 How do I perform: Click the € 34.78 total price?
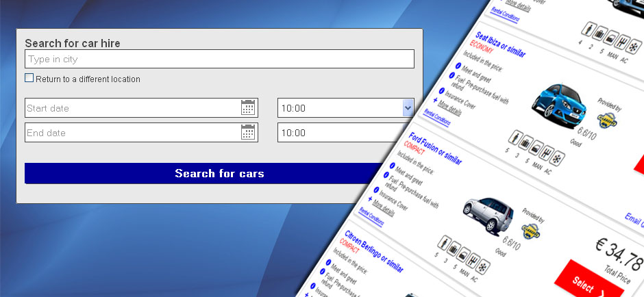[619, 253]
